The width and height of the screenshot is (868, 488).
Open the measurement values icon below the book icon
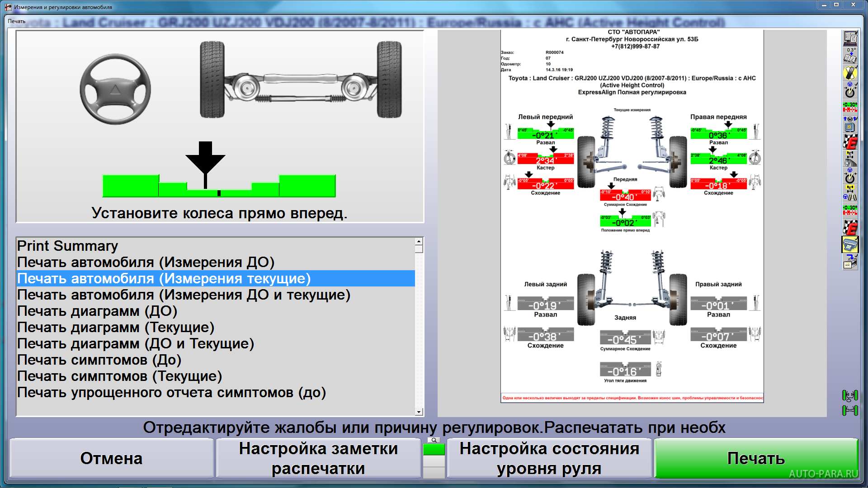click(850, 107)
